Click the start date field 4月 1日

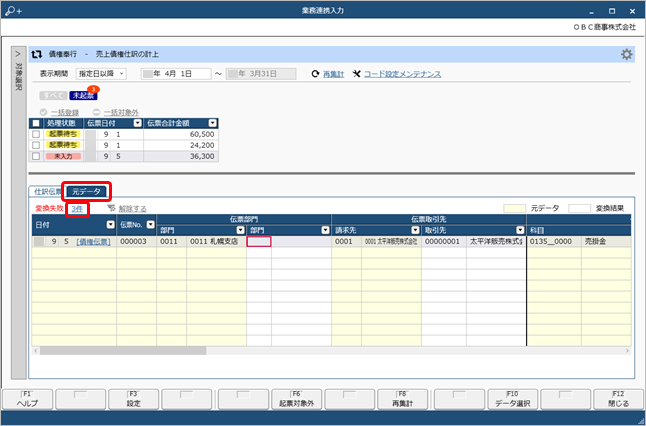(x=176, y=74)
